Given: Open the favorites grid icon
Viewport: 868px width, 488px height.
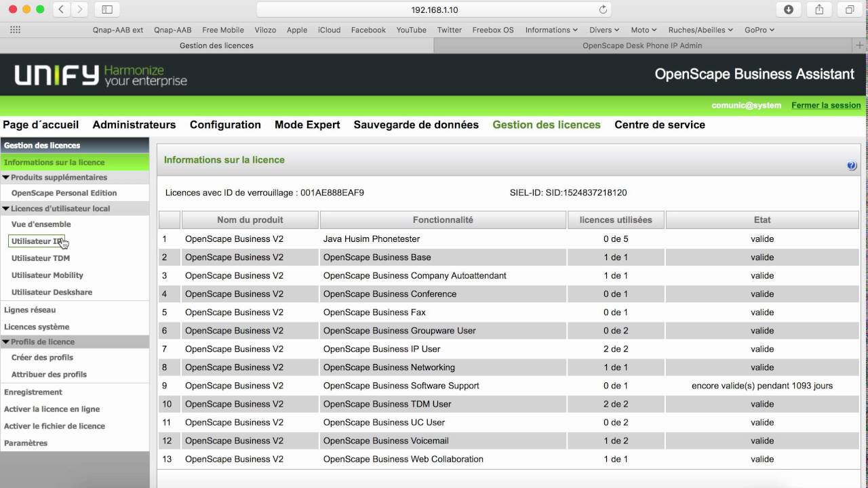Looking at the screenshot, I should pos(16,30).
